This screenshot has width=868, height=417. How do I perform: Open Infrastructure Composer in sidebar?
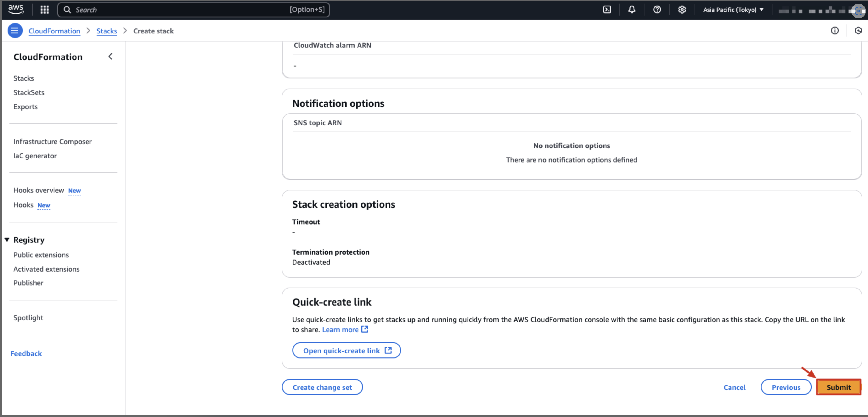tap(52, 141)
